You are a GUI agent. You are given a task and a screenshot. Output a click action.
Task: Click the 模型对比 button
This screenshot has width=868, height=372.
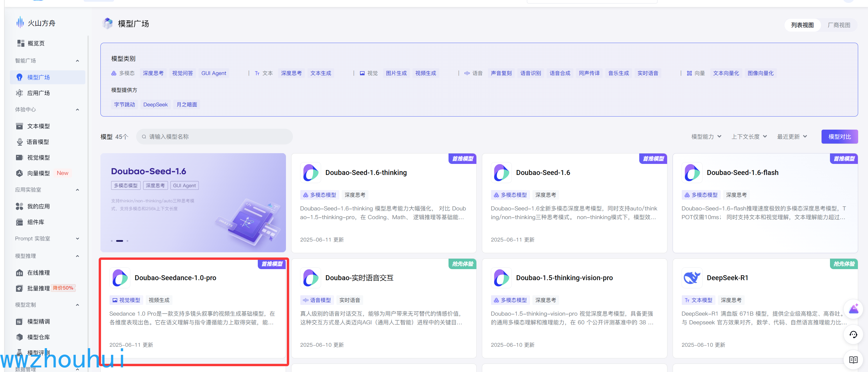coord(839,137)
